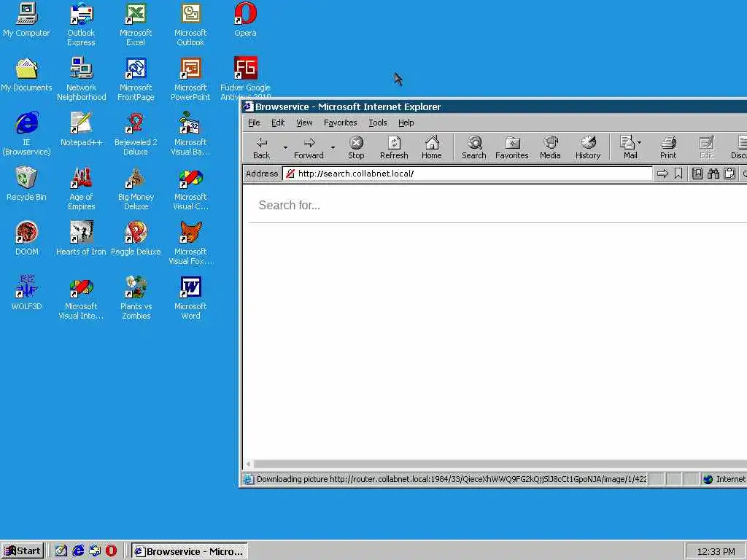Viewport: 747px width, 560px height.
Task: Click the bookmarks book icon on address bar
Action: pos(697,174)
